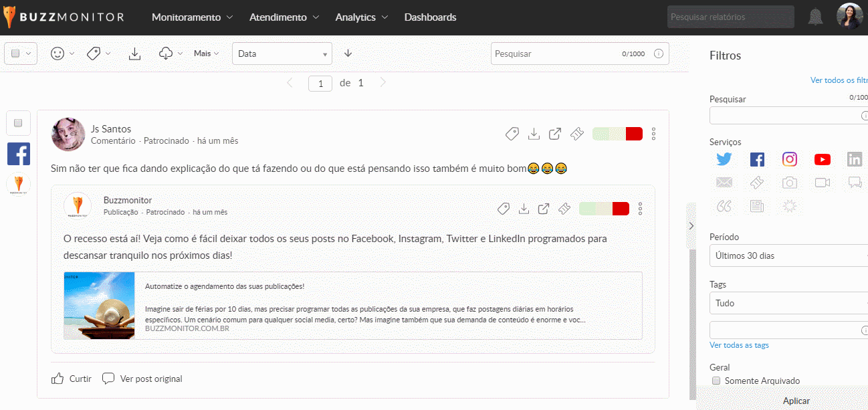Screen dimensions: 868x410
Task: Filter by Twitter service icon
Action: pyautogui.click(x=724, y=159)
